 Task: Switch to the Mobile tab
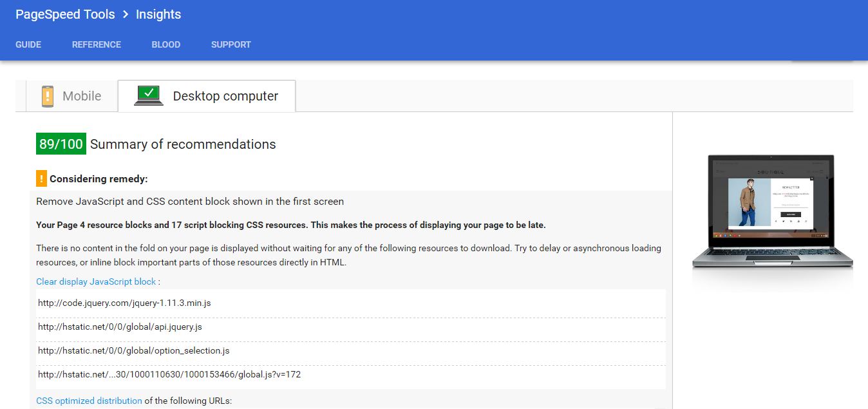[71, 96]
